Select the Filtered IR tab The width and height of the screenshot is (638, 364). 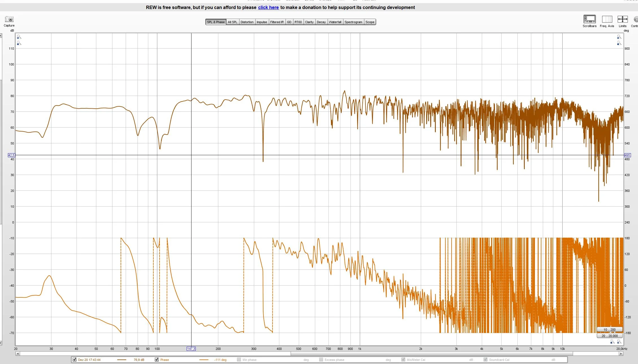[x=277, y=22]
